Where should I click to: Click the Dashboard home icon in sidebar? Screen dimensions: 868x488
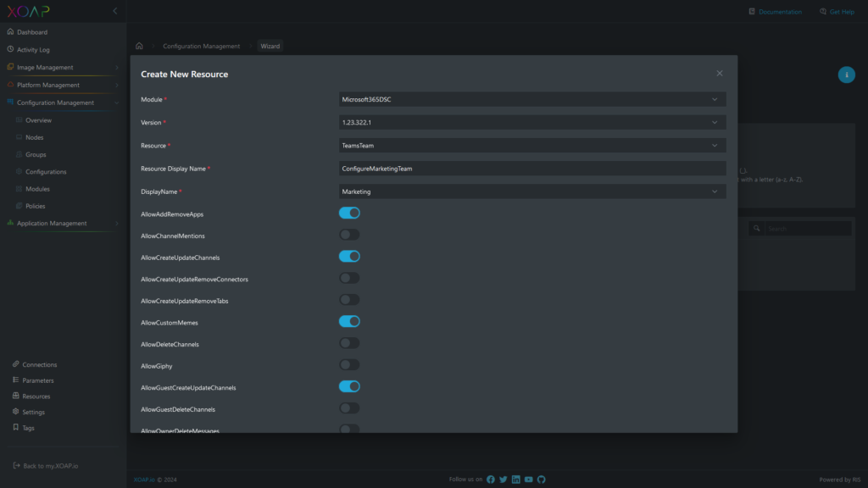[10, 32]
